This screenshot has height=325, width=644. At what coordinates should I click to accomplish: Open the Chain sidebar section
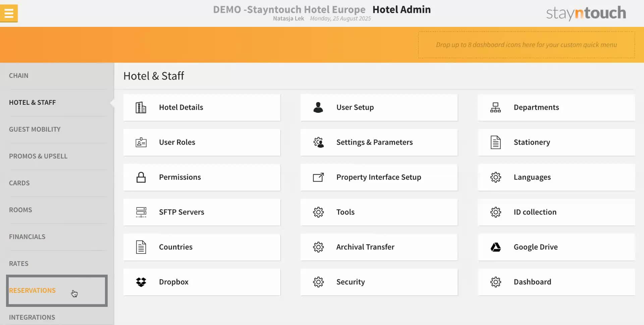point(18,76)
